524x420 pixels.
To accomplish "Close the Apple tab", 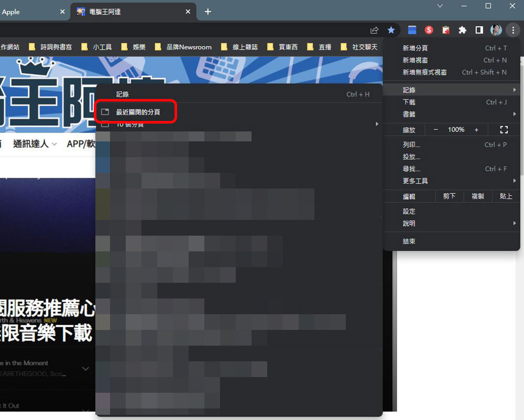I will 62,12.
